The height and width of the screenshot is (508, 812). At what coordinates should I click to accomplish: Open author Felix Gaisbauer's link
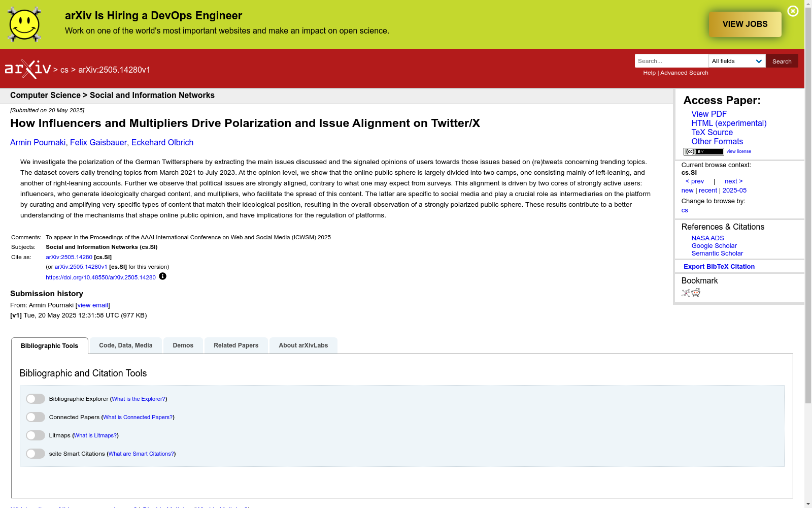pos(98,143)
